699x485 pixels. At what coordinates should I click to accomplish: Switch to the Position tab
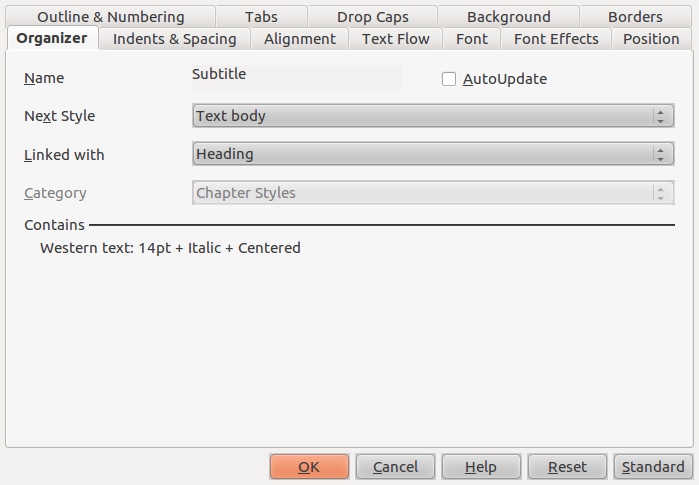pos(651,39)
